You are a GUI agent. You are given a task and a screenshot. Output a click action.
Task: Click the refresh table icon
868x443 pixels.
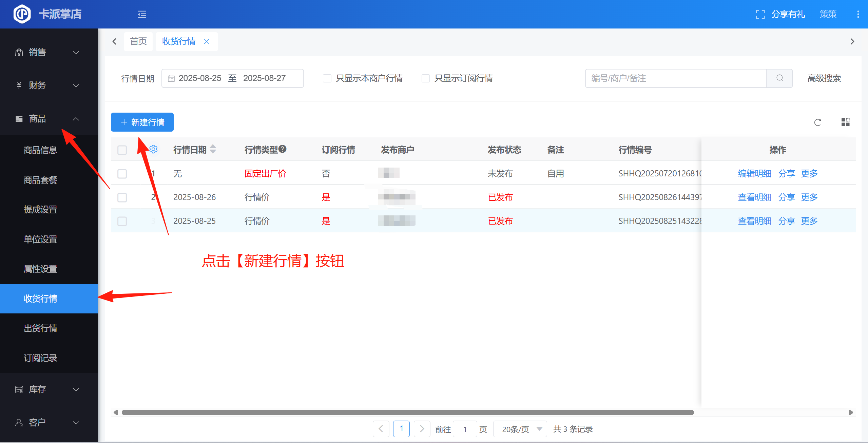coord(817,122)
